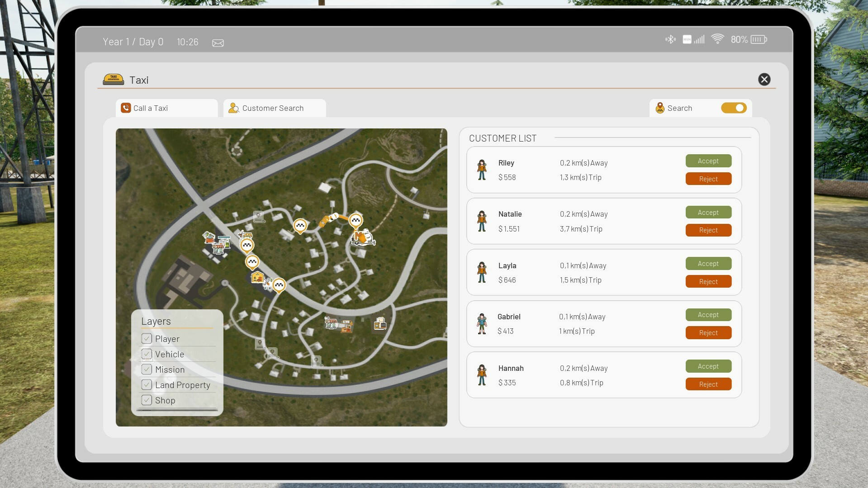Viewport: 868px width, 488px height.
Task: Click the battery indicator icon
Action: coord(759,39)
